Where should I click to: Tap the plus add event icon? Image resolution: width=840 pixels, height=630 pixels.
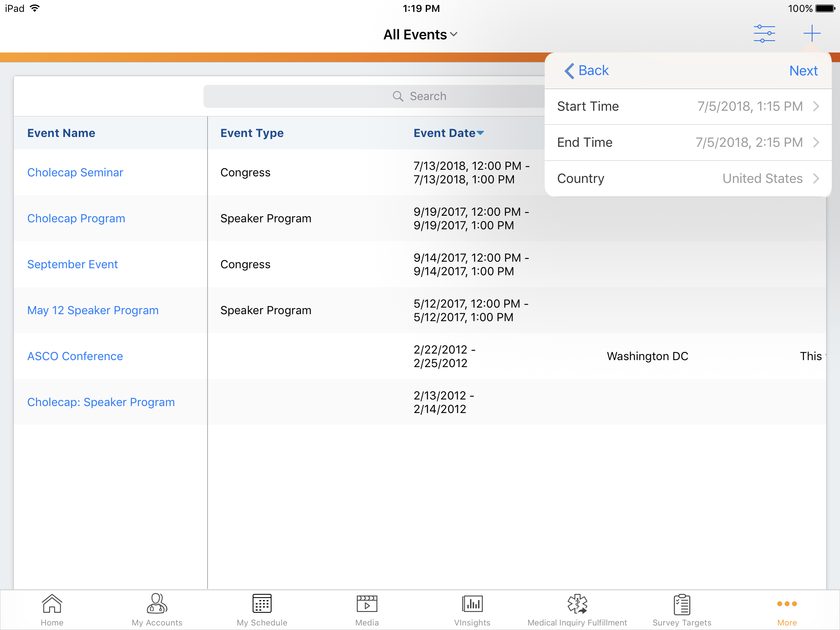coord(811,34)
